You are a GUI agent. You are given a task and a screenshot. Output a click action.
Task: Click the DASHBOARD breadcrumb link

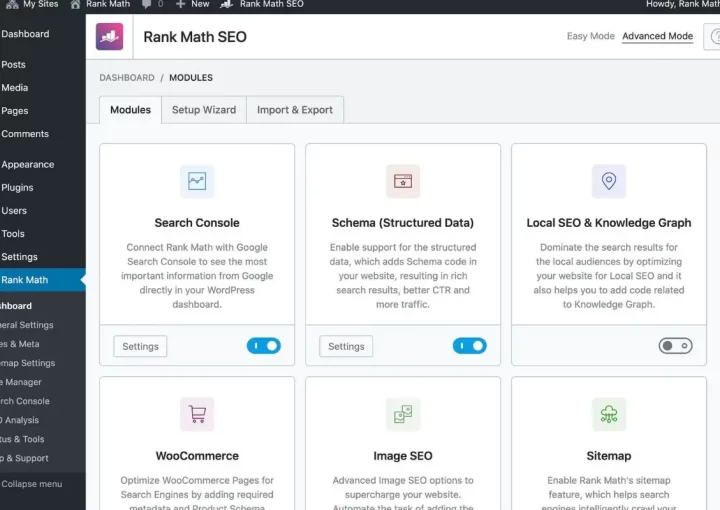click(x=127, y=78)
